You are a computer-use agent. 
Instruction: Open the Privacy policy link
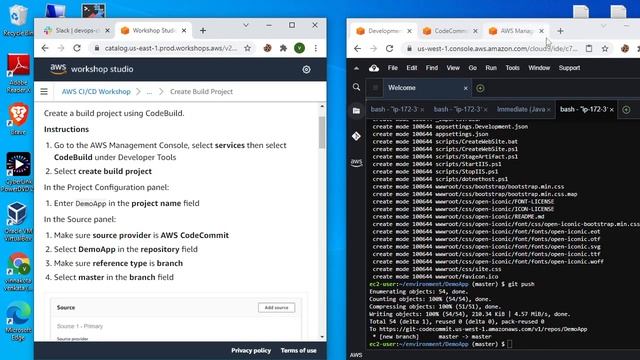tap(251, 351)
